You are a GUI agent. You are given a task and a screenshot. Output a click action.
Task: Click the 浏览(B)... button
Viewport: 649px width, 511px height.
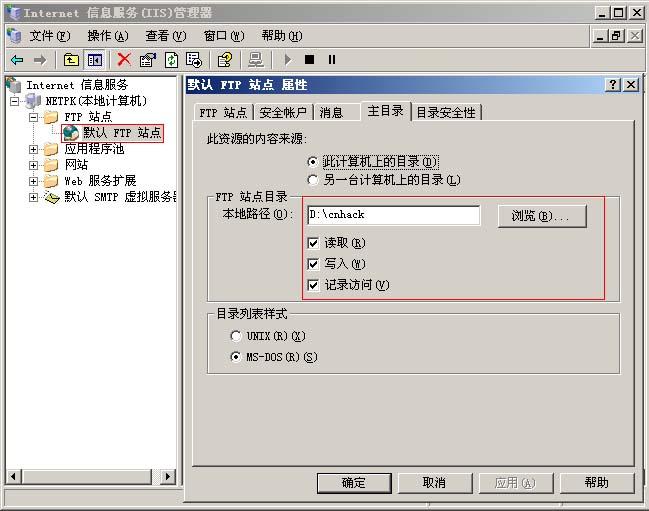(x=542, y=216)
